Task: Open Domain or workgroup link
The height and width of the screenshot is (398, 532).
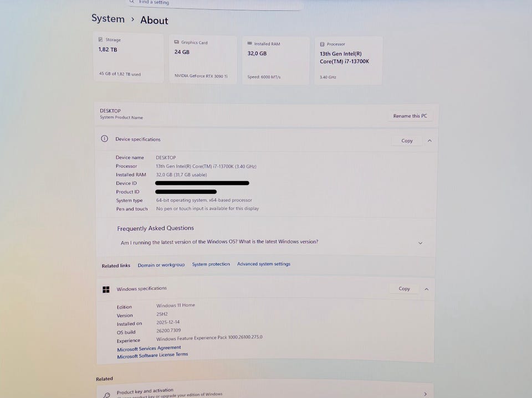Action: click(161, 265)
